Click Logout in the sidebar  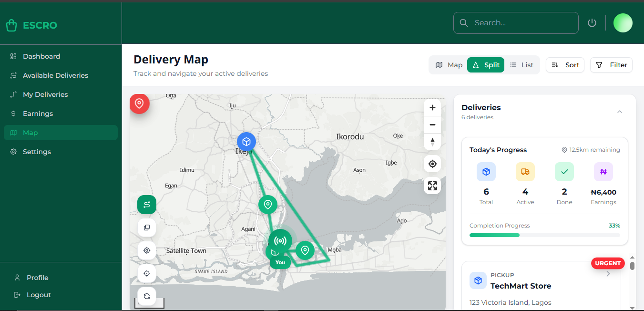coord(39,295)
